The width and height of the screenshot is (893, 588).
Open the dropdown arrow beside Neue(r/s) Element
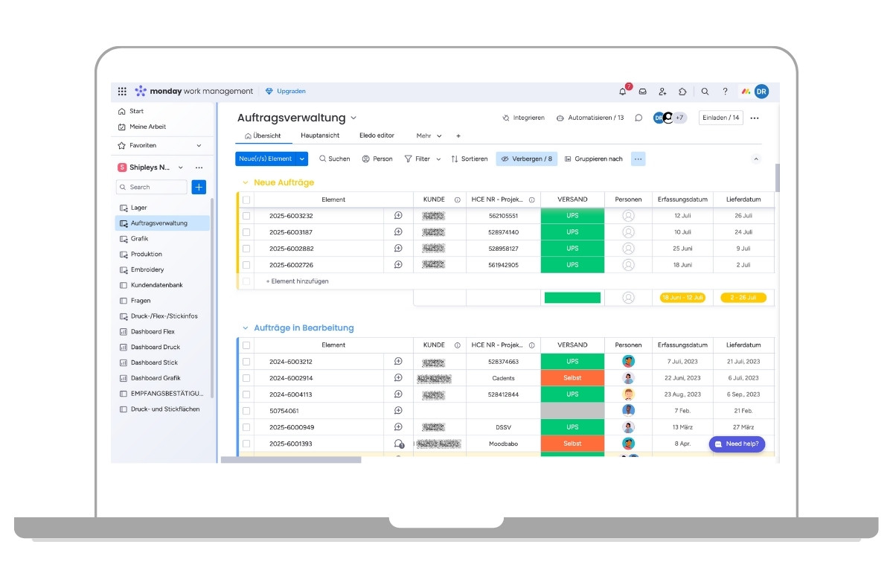tap(301, 159)
